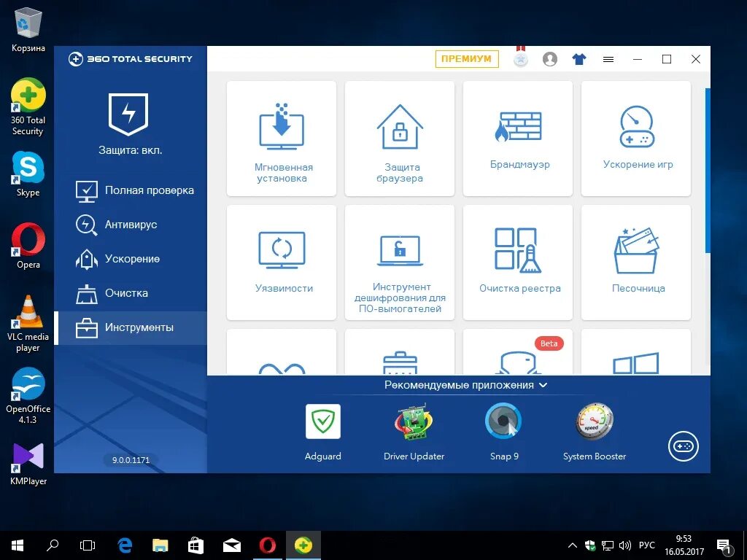Open the Очистка sidebar section

131,293
